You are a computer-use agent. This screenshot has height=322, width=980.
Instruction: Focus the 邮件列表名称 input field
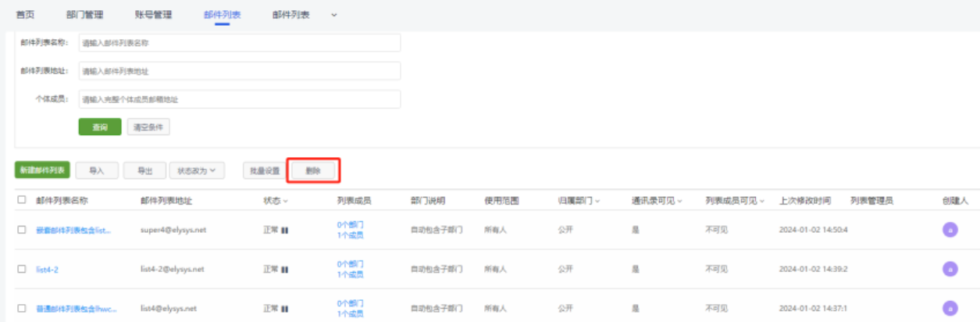(x=240, y=43)
